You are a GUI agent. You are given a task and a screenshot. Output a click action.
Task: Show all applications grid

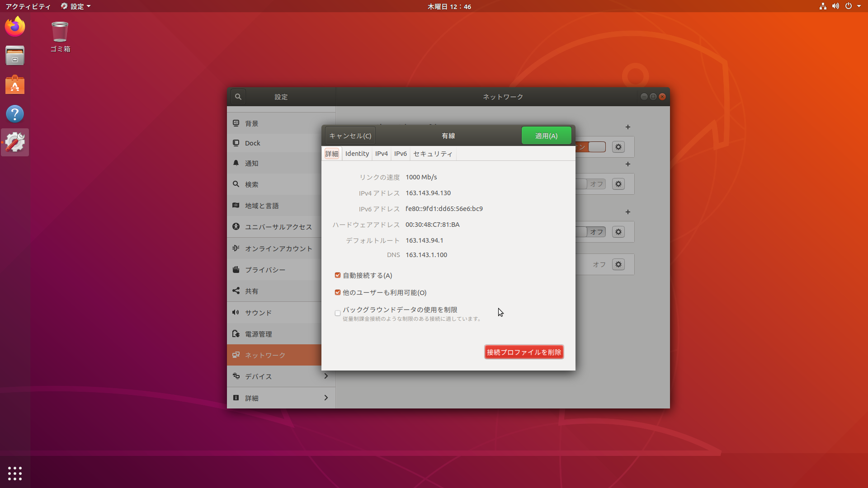click(x=15, y=473)
